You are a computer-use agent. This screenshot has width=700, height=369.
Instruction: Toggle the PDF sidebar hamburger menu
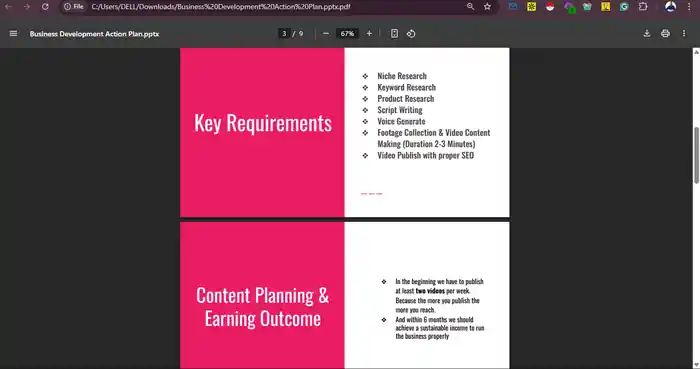tap(13, 33)
